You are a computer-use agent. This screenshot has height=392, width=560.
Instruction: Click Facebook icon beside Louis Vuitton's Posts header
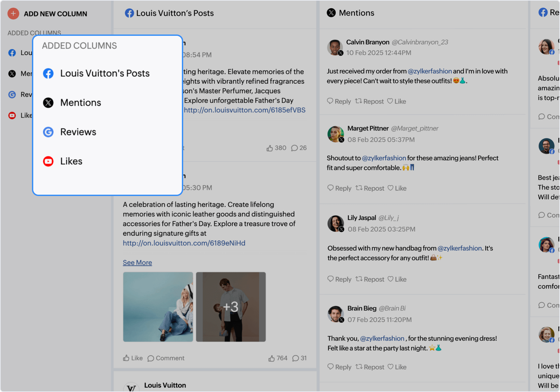pyautogui.click(x=129, y=13)
